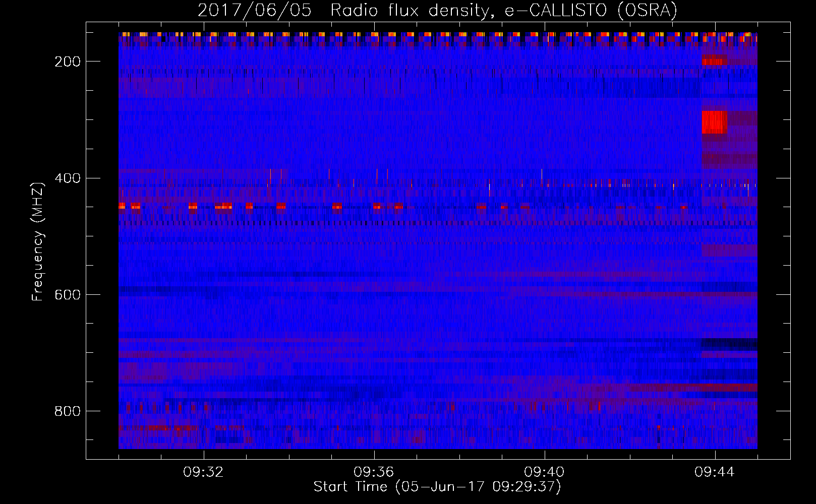Select the 'Frequency (MHZ)' y-axis label
Screen dimensions: 816x504
click(x=38, y=241)
